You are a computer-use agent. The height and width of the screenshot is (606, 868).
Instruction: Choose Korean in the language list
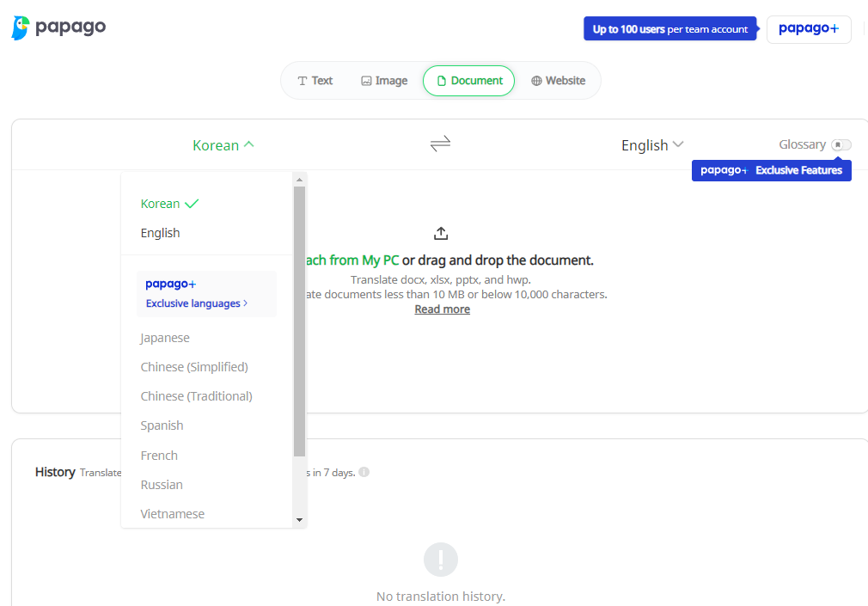169,204
